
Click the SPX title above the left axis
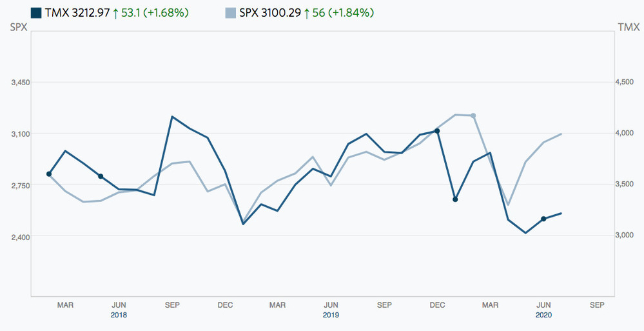[19, 27]
